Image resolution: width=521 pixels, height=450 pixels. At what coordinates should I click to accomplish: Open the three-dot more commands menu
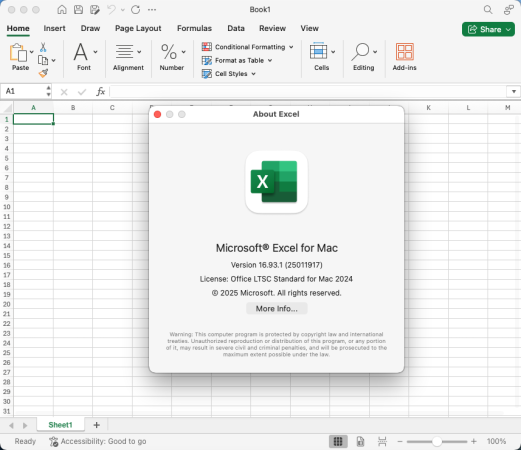click(152, 10)
